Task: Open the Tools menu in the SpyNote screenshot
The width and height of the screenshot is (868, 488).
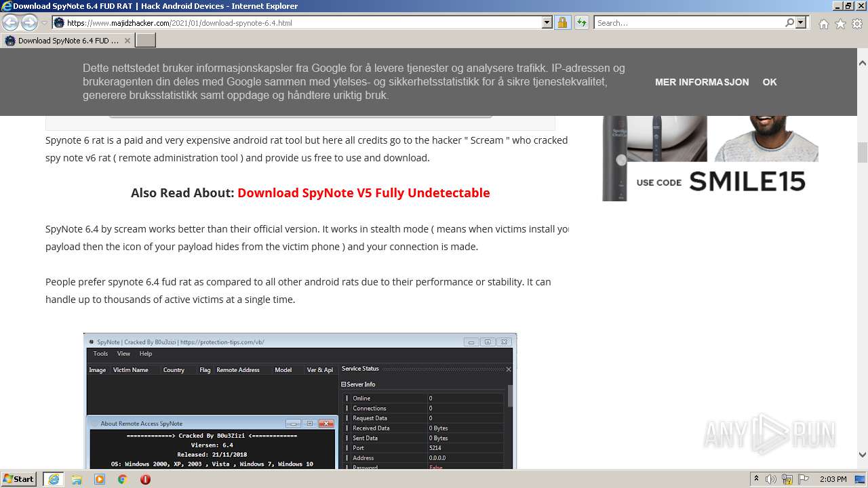Action: [x=100, y=354]
